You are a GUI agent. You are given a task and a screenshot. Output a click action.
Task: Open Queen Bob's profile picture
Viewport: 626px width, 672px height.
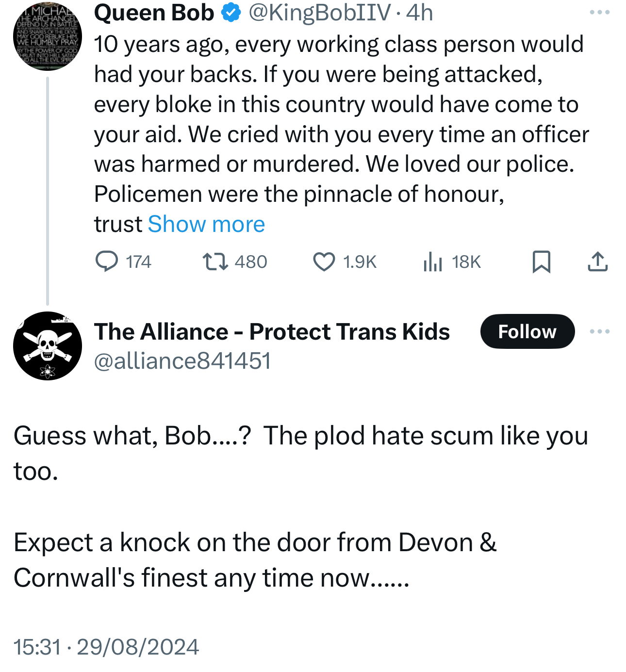(47, 36)
